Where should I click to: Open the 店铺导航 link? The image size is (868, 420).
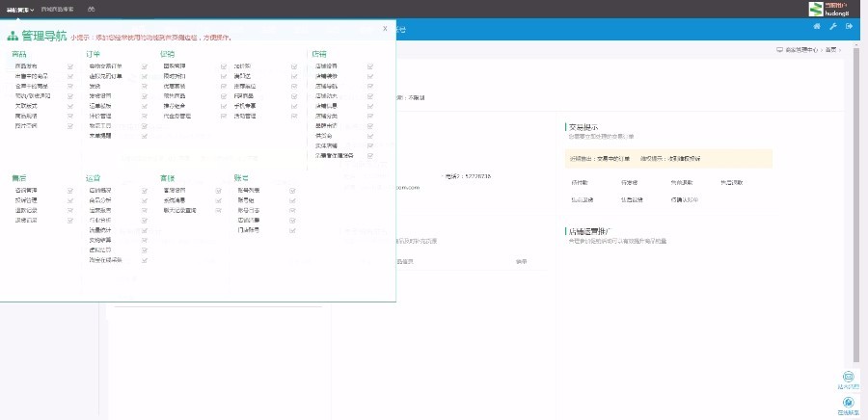point(327,86)
